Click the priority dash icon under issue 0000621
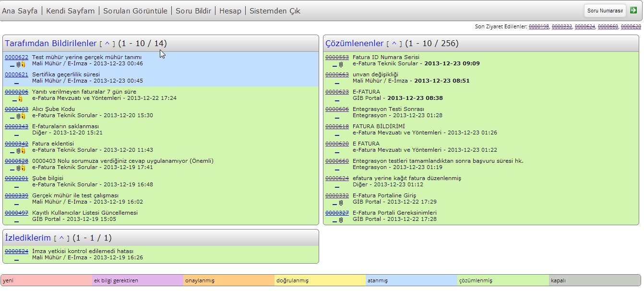The image size is (644, 291). 16,82
